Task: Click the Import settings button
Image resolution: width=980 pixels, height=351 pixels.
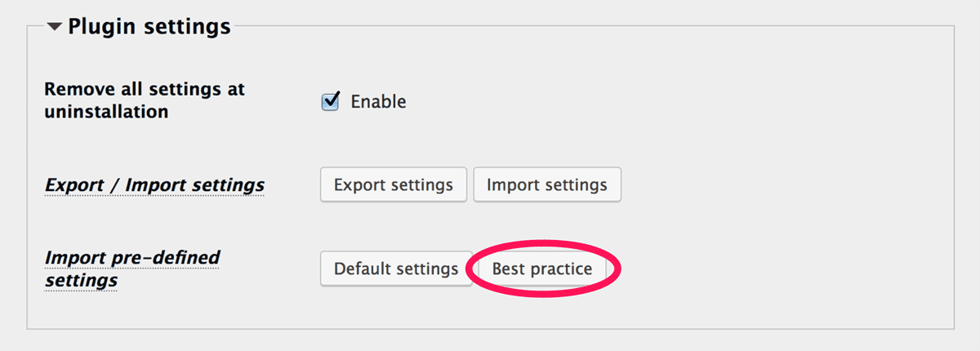Action: 547,184
